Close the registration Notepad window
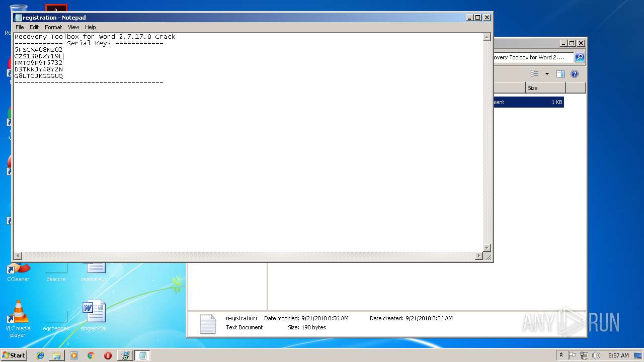This screenshot has height=362, width=644. (487, 17)
